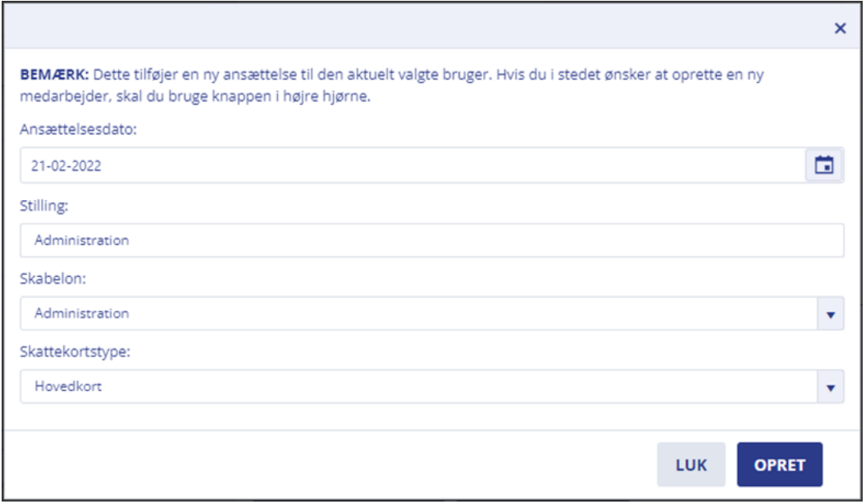Focus the Ansættelsesdato date input field
This screenshot has width=866, height=504.
click(x=412, y=165)
